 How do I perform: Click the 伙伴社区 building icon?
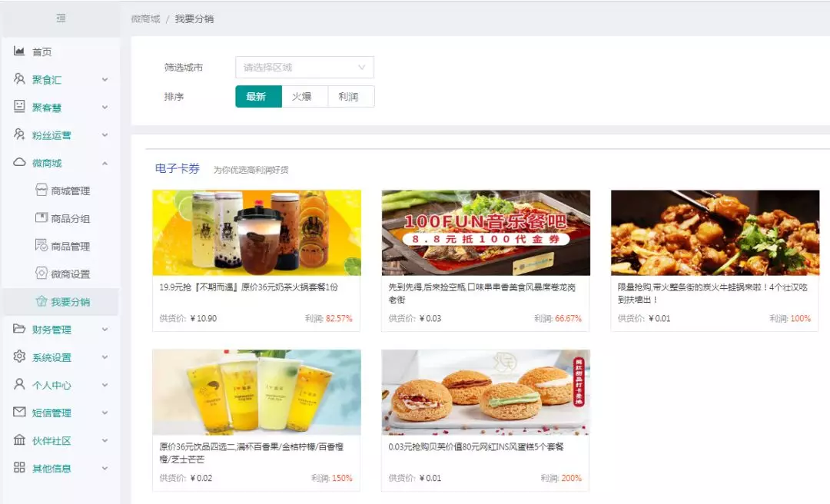tap(19, 439)
